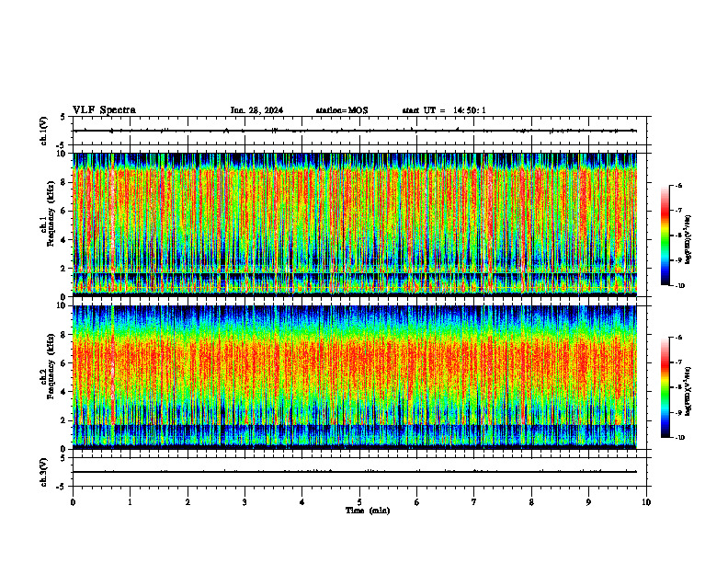This screenshot has width=728, height=563.
Task: Click the ch.1 spectrogram color scale bar
Action: coord(665,236)
